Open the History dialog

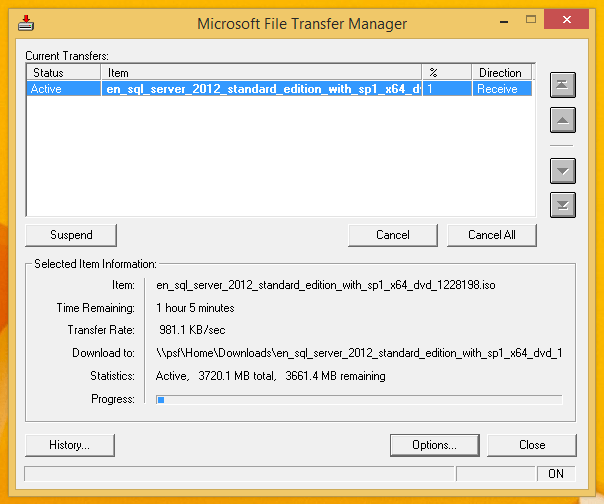pyautogui.click(x=70, y=445)
